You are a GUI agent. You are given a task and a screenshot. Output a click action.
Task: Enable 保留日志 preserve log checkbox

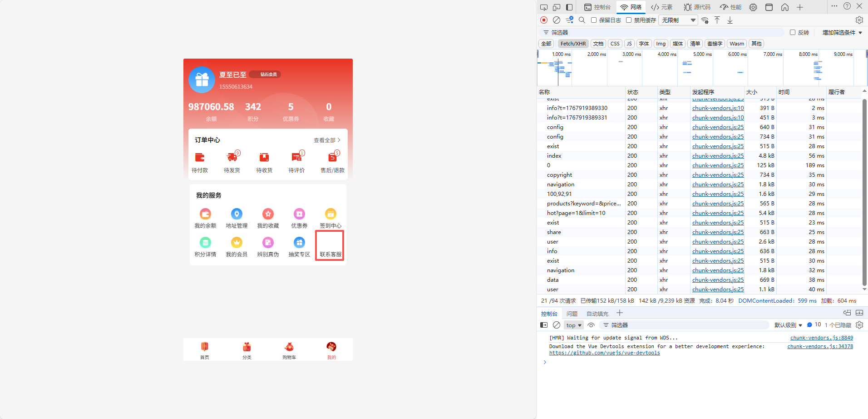coord(594,20)
